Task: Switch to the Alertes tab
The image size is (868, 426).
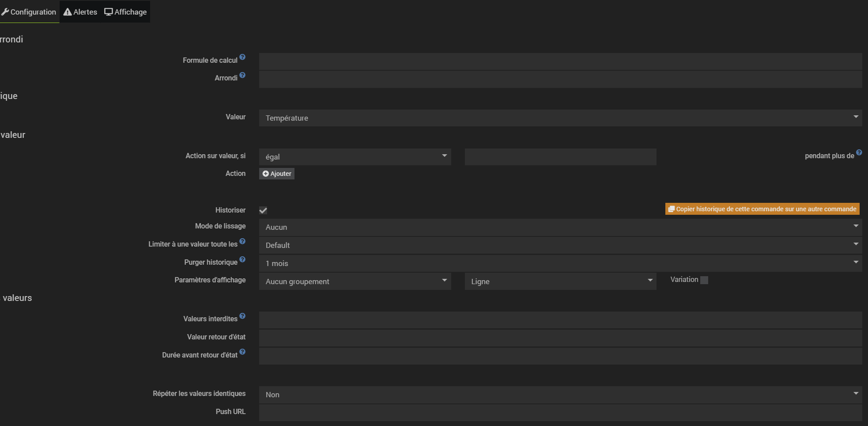Action: tap(80, 12)
